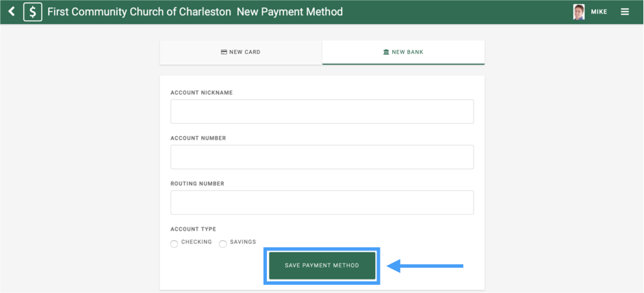
Task: Click the Account Nickname field label
Action: (201, 92)
